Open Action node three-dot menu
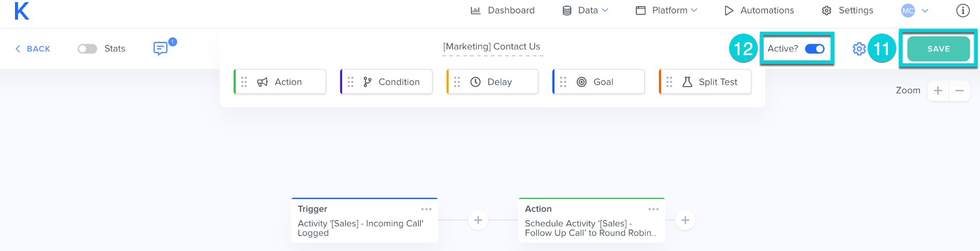The height and width of the screenshot is (251, 980). coord(653,209)
